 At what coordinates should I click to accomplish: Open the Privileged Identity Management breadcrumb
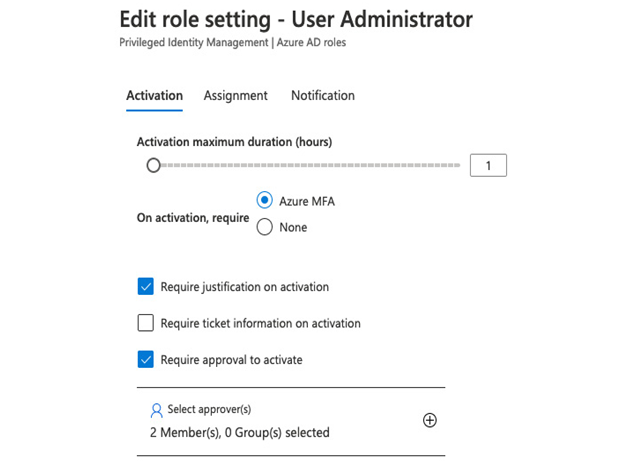point(194,42)
